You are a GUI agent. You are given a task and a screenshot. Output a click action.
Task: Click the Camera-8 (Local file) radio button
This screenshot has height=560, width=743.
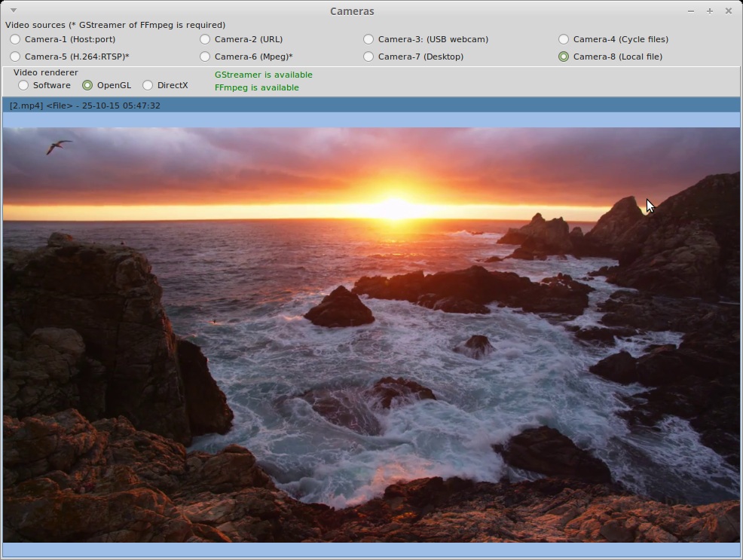tap(564, 57)
